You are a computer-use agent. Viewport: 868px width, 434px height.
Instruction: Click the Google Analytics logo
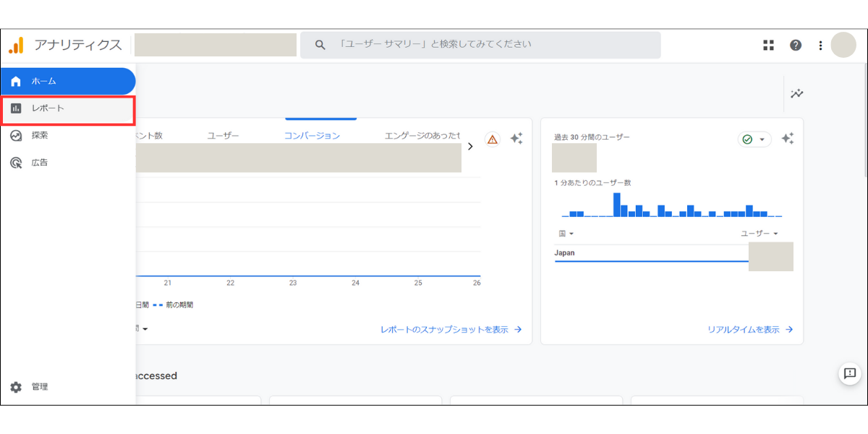click(16, 45)
